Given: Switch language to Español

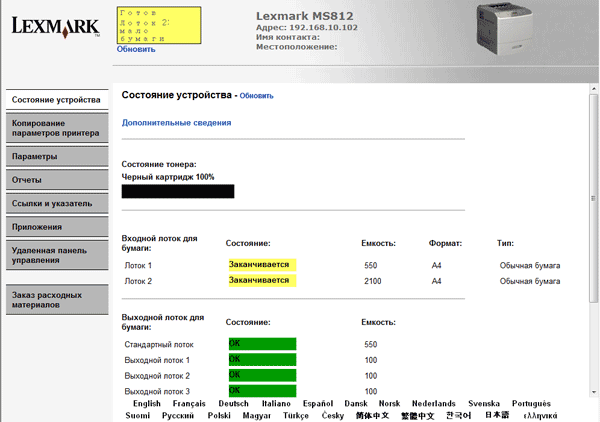Looking at the screenshot, I should tap(318, 404).
